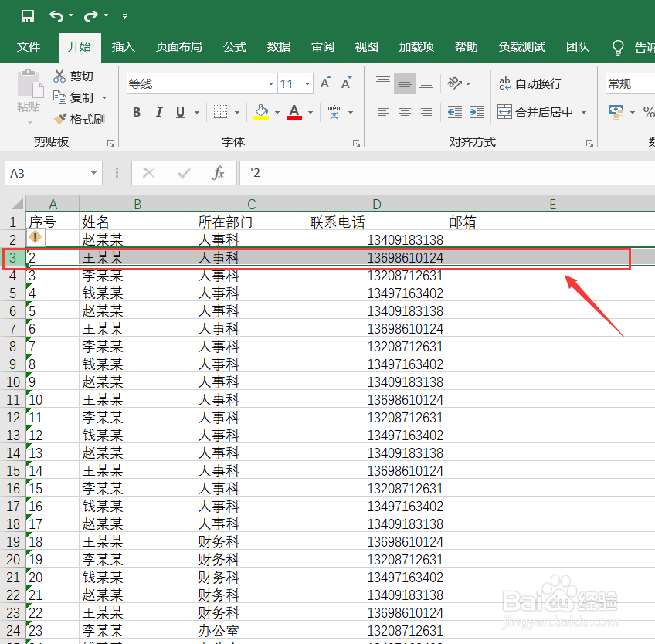Screen dimensions: 655x644
Task: Expand font color palette arrow
Action: pyautogui.click(x=311, y=112)
